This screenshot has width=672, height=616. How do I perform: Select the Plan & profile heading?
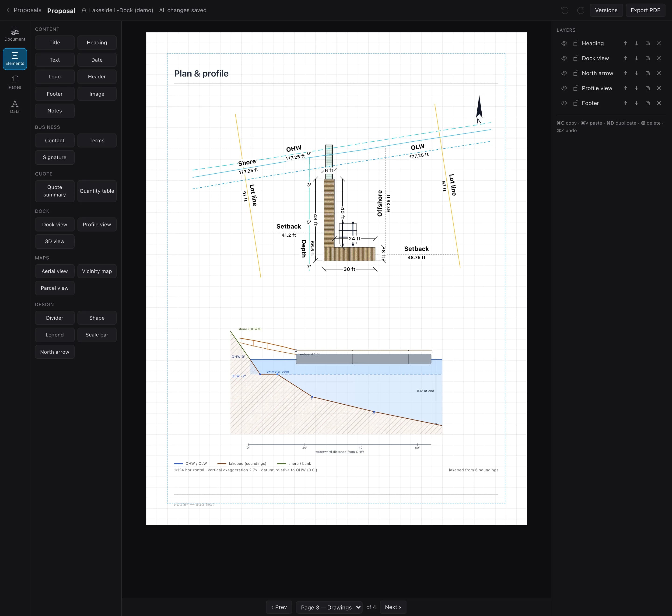201,74
